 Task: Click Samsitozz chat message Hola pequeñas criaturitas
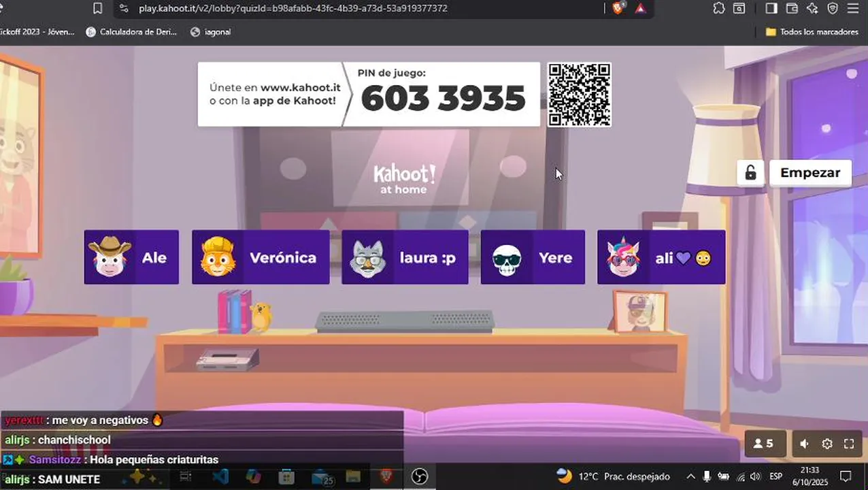pyautogui.click(x=154, y=460)
